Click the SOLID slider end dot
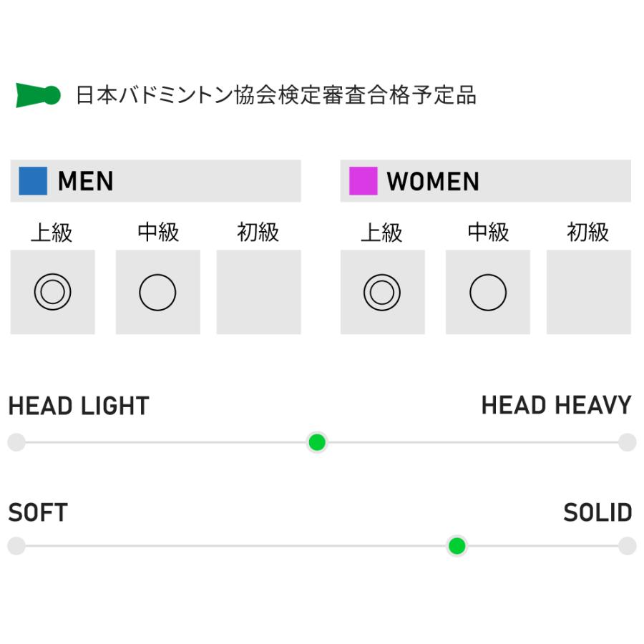The image size is (644, 644). coord(628,547)
